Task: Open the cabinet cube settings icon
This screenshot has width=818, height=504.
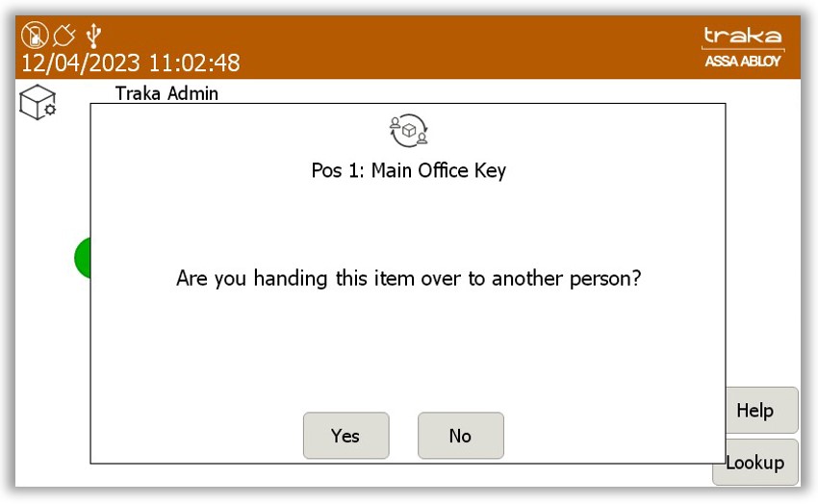Action: tap(38, 102)
